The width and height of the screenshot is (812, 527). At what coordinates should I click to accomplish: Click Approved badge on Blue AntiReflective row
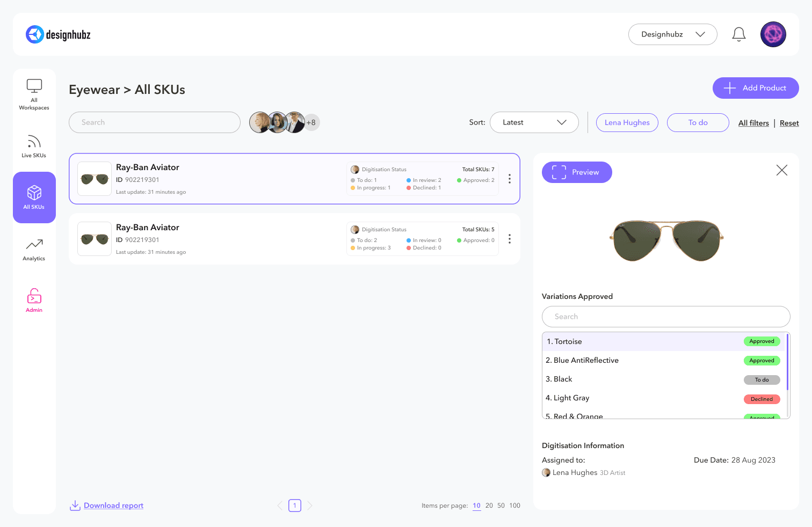coord(762,361)
